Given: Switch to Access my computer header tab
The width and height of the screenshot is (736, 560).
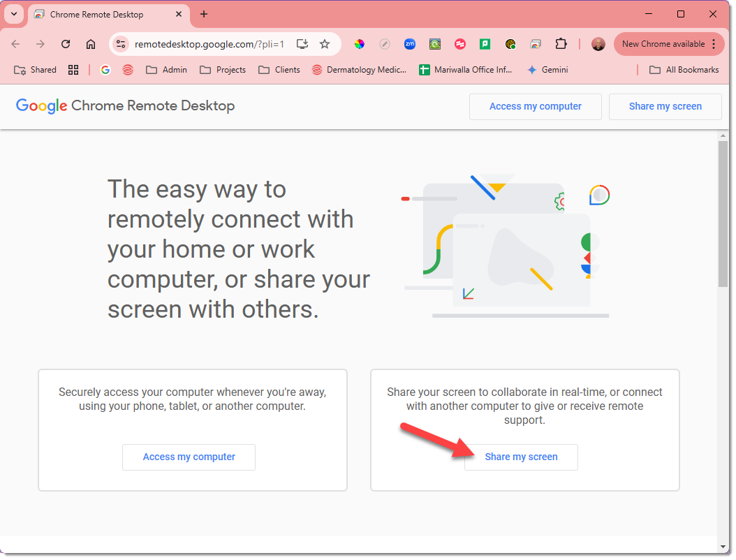Looking at the screenshot, I should click(535, 107).
